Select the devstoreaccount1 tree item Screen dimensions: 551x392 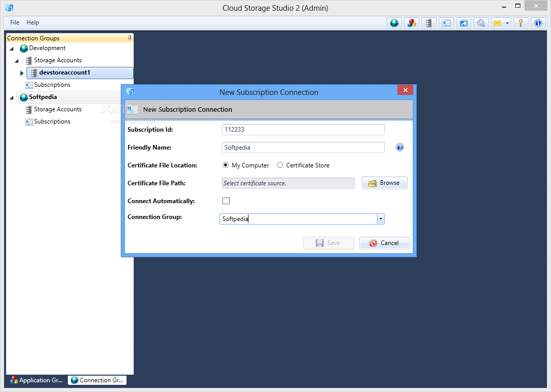click(x=80, y=73)
